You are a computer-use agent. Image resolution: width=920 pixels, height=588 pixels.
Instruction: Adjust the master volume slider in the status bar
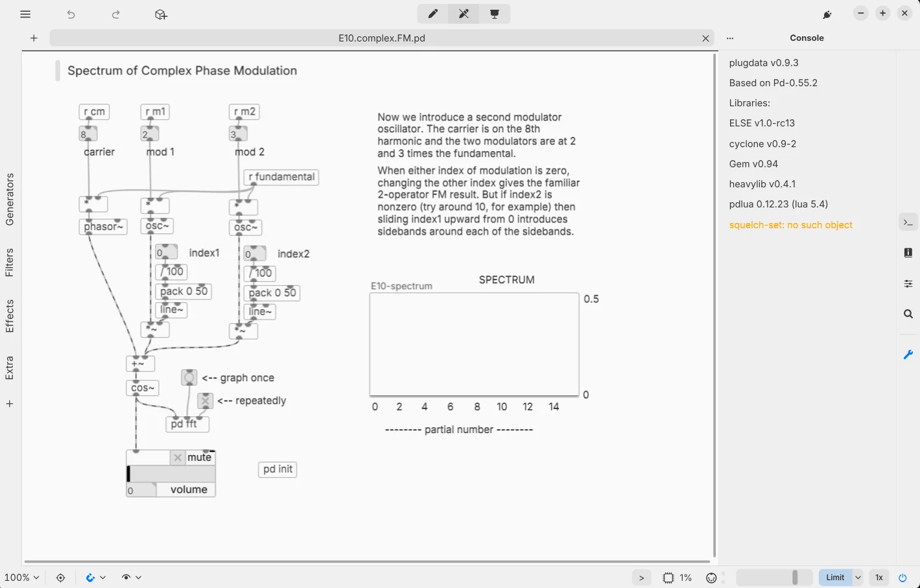[775, 578]
